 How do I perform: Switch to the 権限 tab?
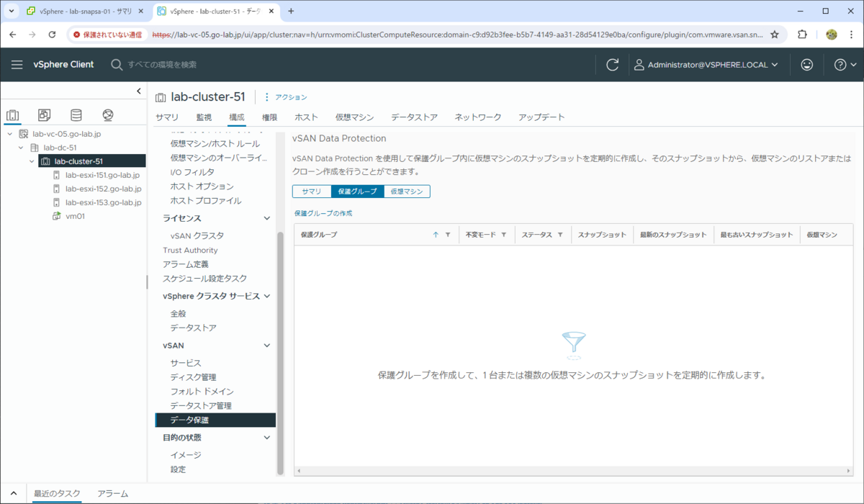269,117
